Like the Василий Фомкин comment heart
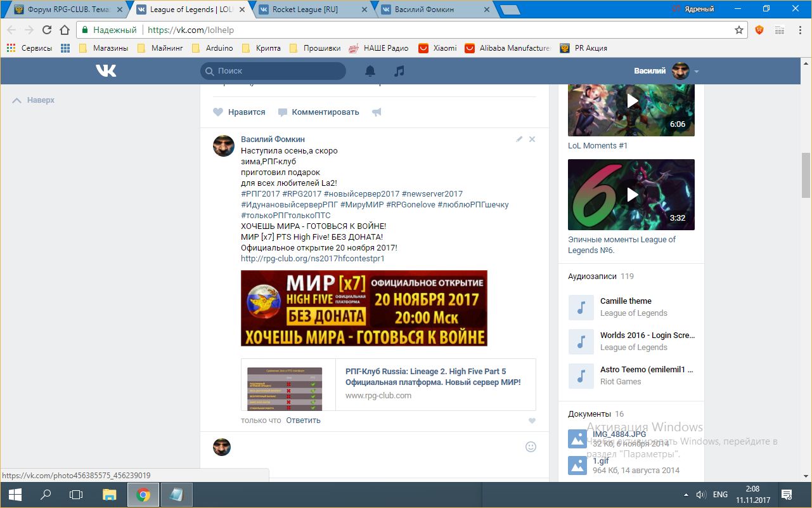The image size is (812, 508). tap(532, 420)
